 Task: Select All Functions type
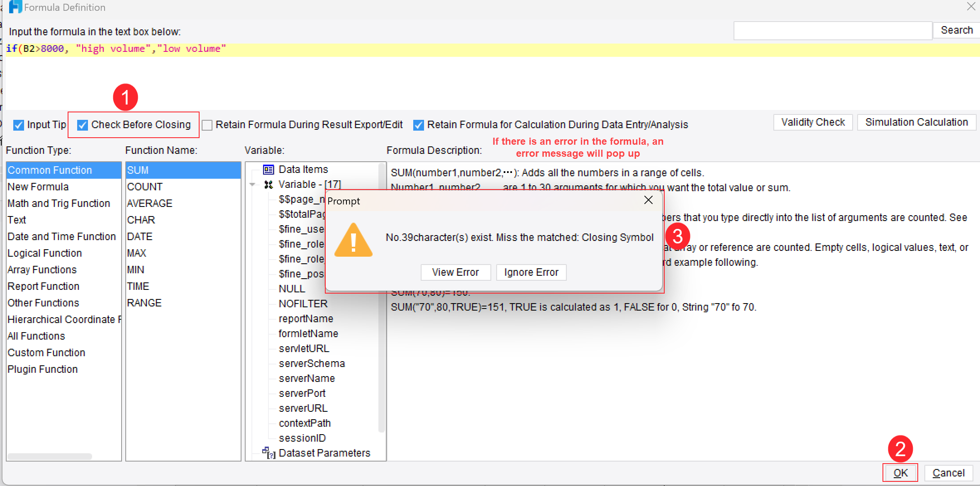[x=63, y=336]
